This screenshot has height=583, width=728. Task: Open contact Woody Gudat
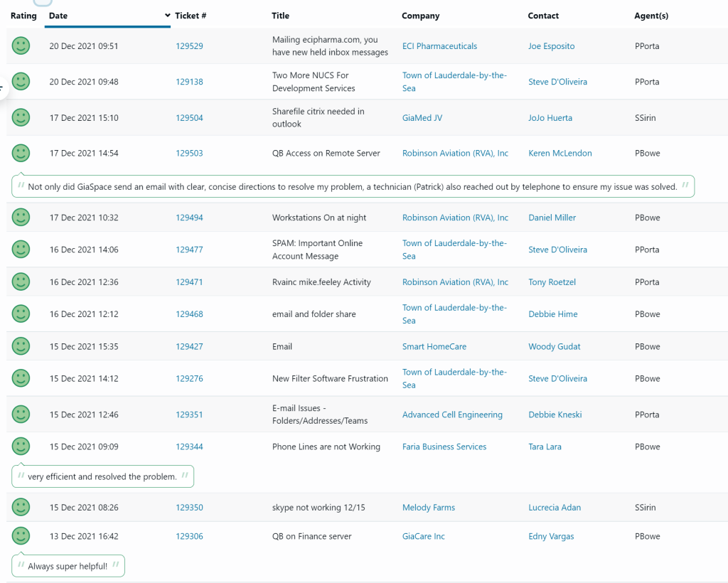point(555,346)
